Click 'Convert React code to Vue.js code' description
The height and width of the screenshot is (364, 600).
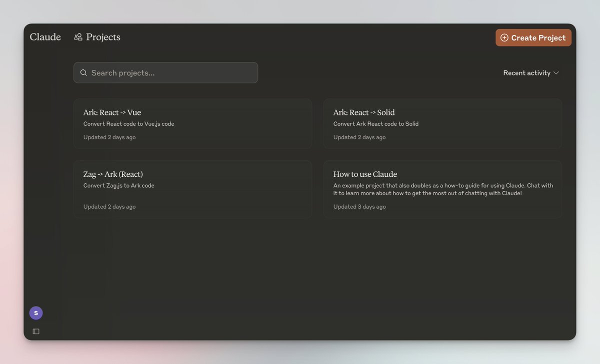coord(129,124)
